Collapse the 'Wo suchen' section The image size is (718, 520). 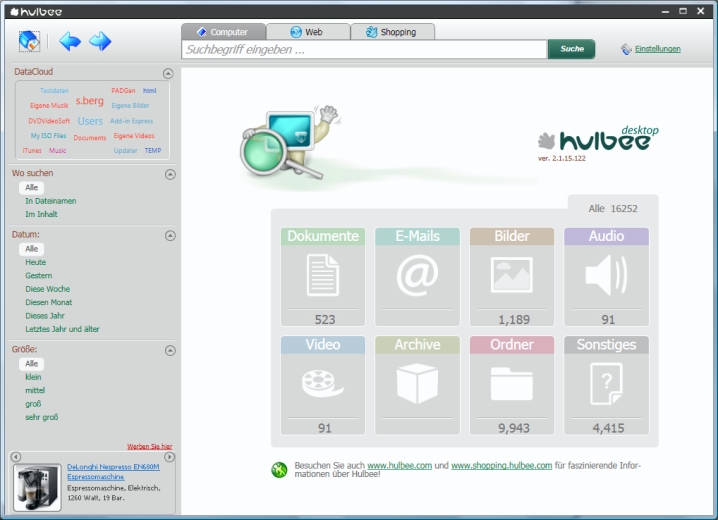[170, 174]
